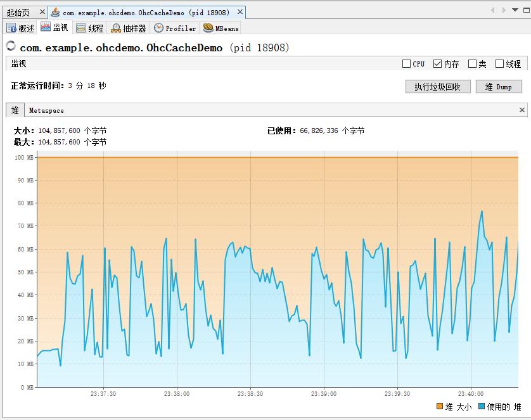Click Java icon on OhcCacheDemo tab

click(x=56, y=12)
